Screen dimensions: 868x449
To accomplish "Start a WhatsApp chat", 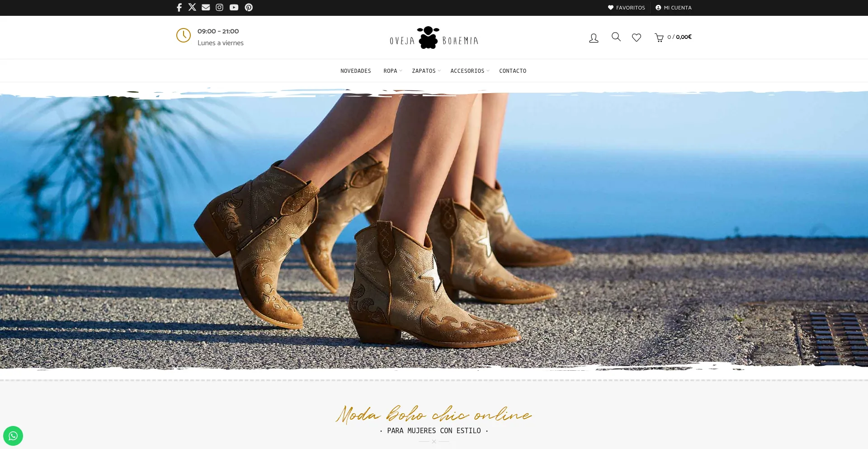I will click(x=13, y=436).
